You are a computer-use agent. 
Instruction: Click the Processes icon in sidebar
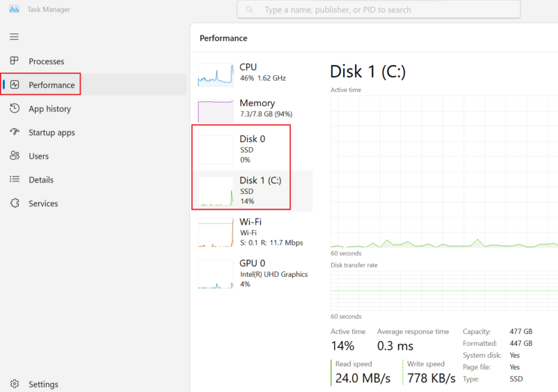tap(14, 61)
